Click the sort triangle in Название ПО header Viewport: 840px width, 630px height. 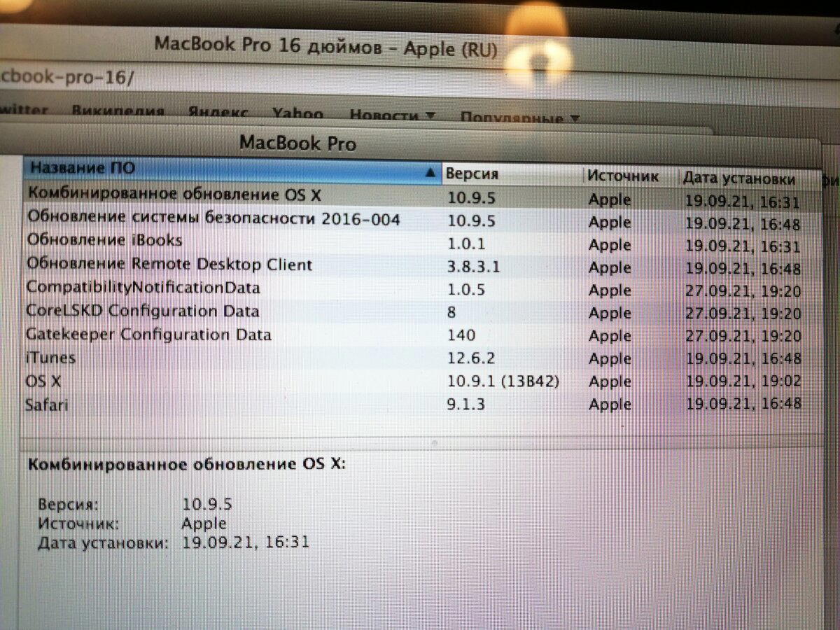(429, 172)
